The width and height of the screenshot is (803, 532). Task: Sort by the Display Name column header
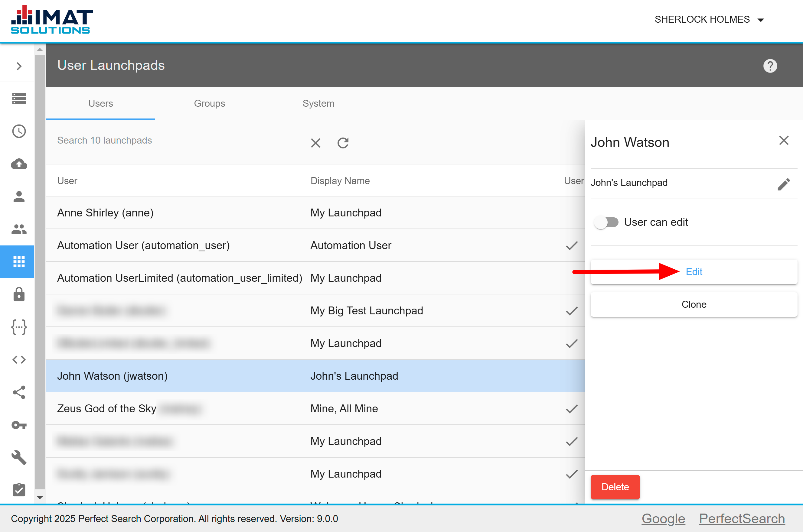[x=340, y=181]
